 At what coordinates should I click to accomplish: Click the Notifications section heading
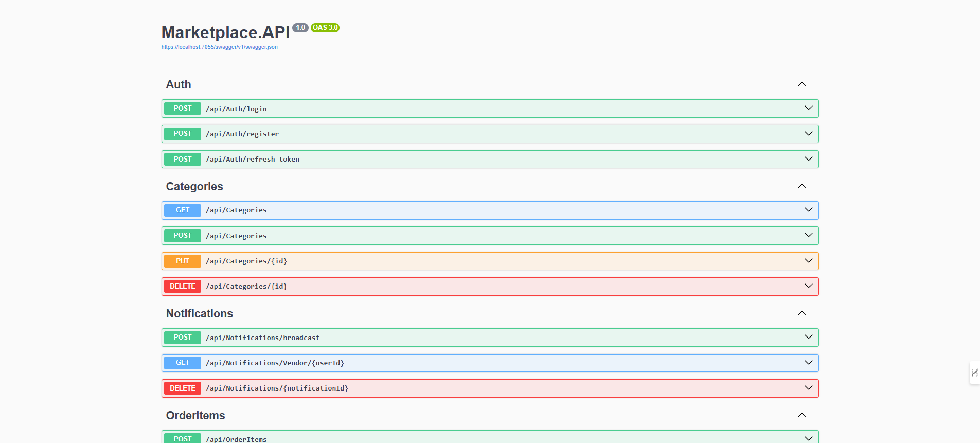(x=200, y=313)
